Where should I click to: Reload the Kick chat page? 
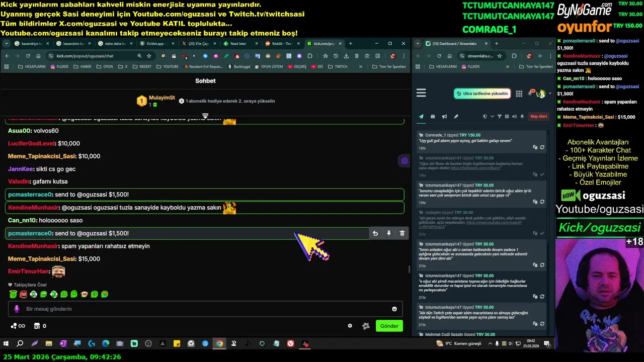click(28, 56)
